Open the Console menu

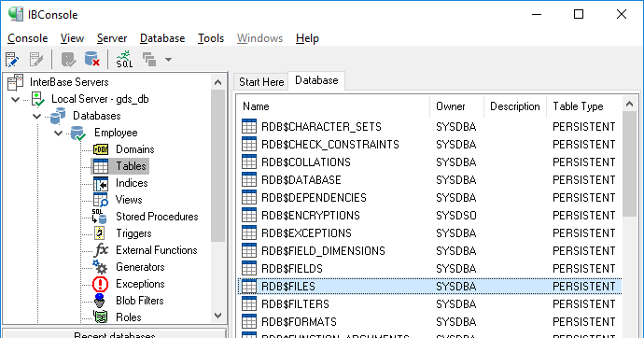click(27, 38)
